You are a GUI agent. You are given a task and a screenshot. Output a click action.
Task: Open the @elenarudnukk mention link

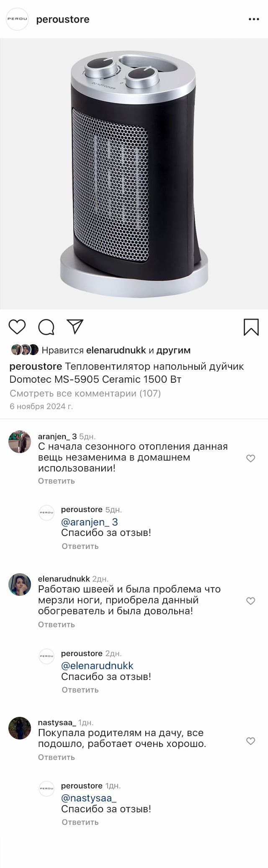97,665
